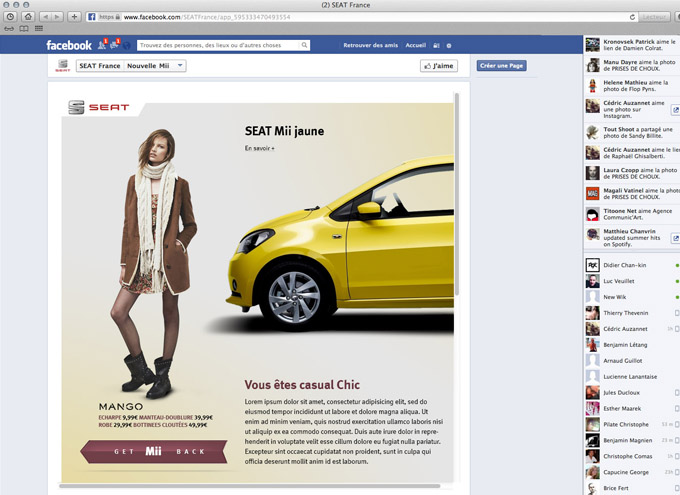The width and height of the screenshot is (680, 495).
Task: Open the Nouvelle Mii dropdown arrow
Action: [x=180, y=66]
